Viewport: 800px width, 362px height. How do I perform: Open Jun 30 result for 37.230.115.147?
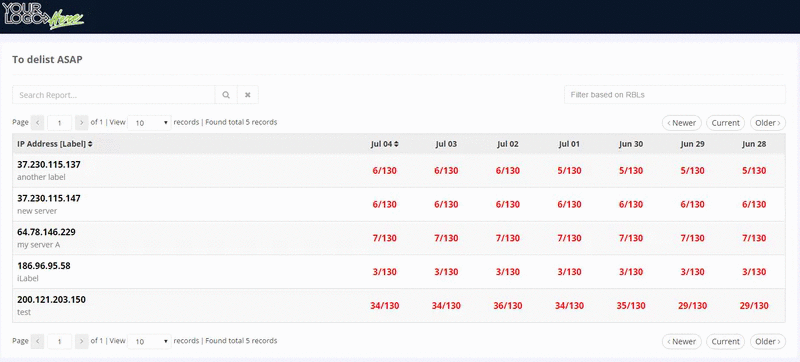click(631, 204)
